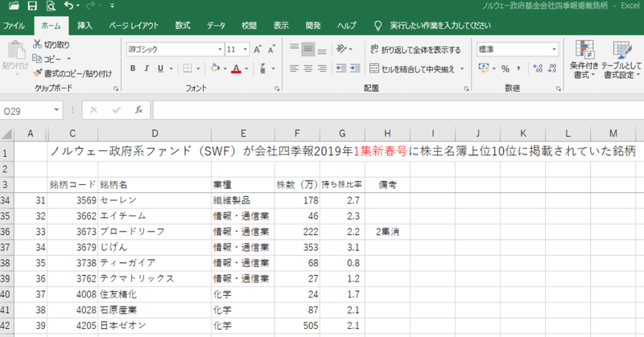
Task: Switch to the ページ レイアウト tab
Action: click(x=134, y=26)
